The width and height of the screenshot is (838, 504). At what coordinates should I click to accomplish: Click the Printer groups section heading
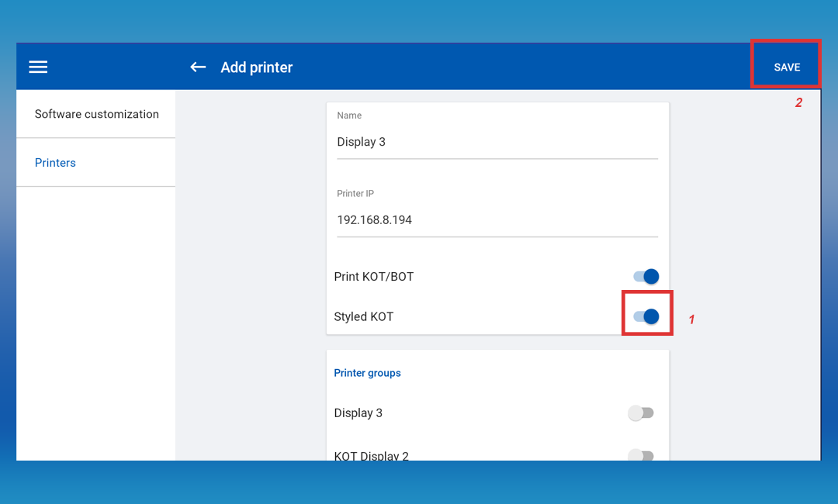(x=367, y=373)
